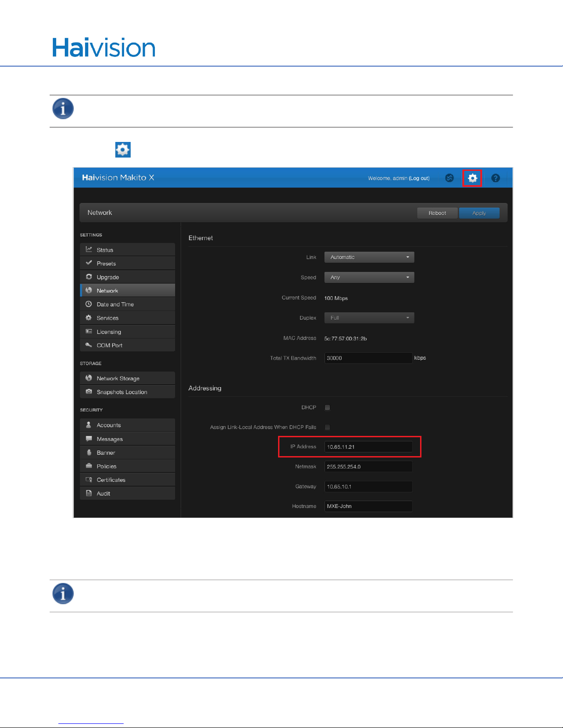Click the Gateway input field
The height and width of the screenshot is (728, 563).
tap(368, 486)
